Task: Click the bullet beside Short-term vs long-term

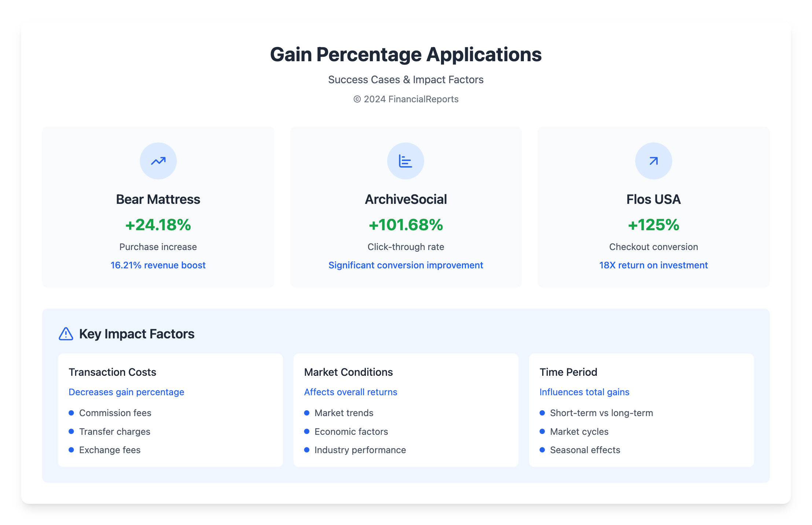Action: [542, 413]
